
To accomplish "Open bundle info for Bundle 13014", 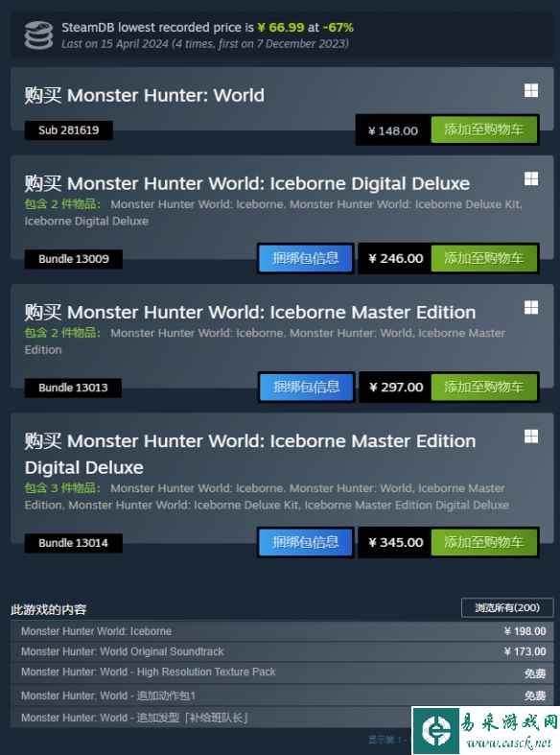I will [x=306, y=542].
